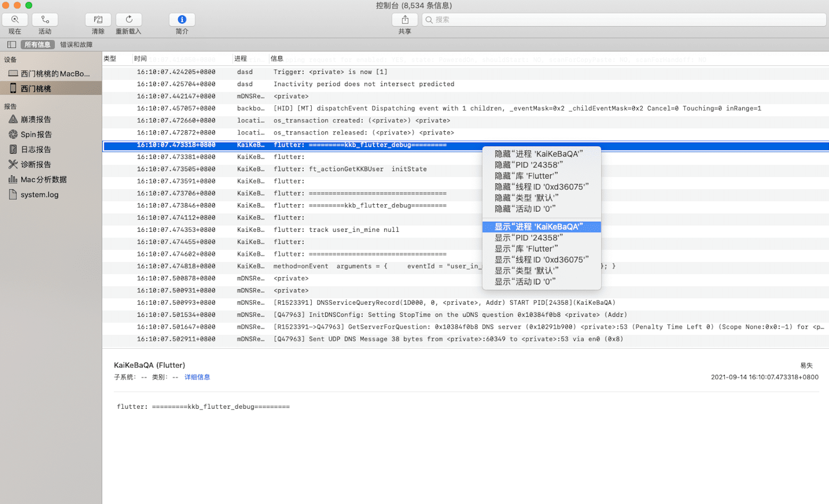
Task: Click the 共享 (Share) toolbar icon
Action: (x=405, y=20)
